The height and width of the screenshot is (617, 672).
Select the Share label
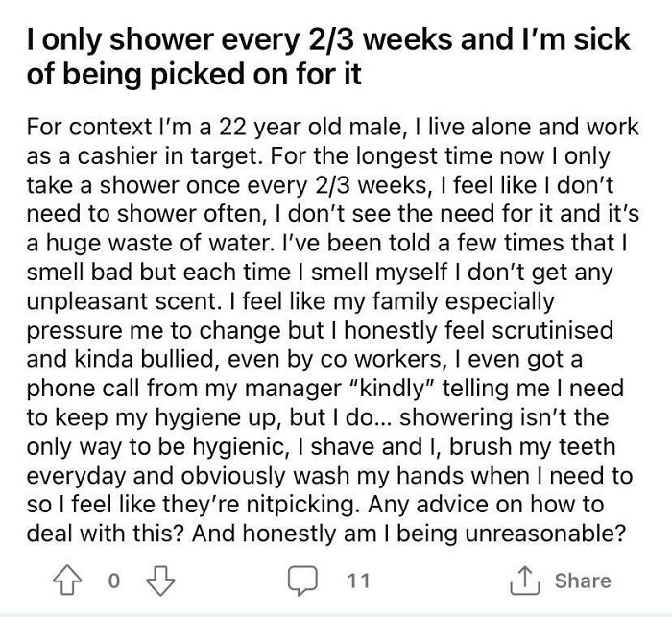coord(583,581)
